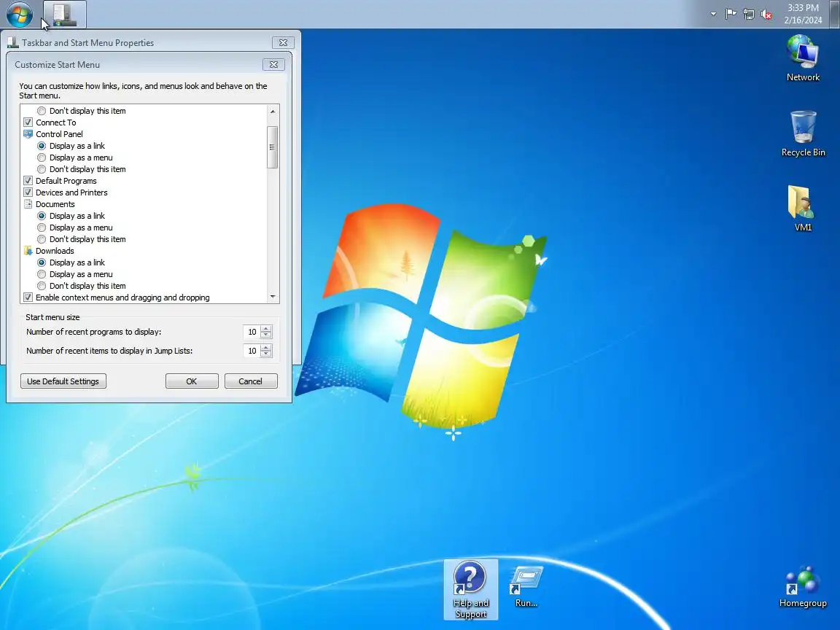The width and height of the screenshot is (840, 630).
Task: Select Downloads Display as a link
Action: pos(42,262)
